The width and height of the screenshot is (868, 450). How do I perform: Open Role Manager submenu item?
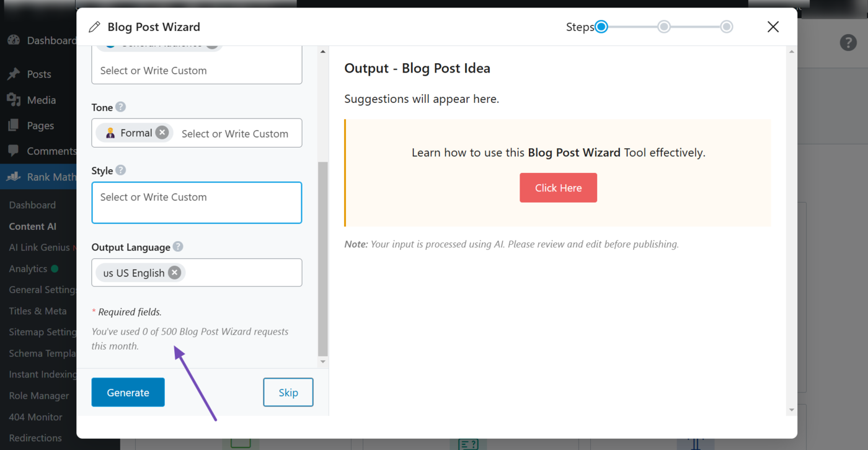click(x=39, y=395)
